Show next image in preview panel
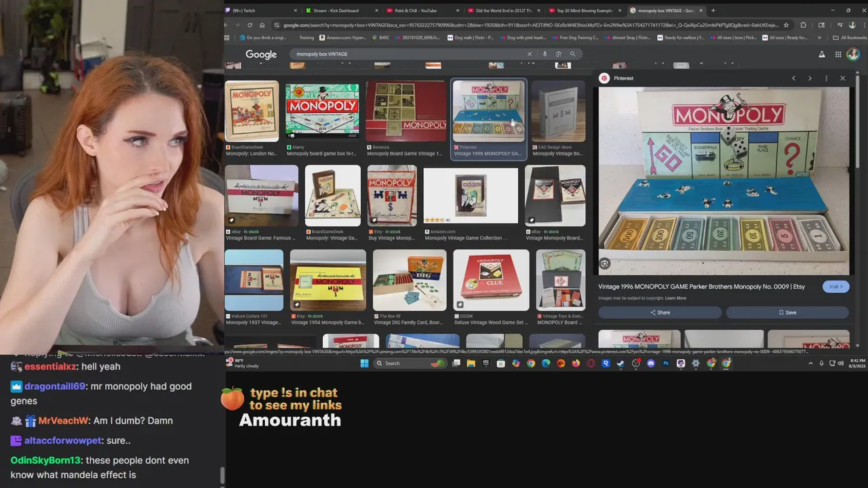Viewport: 868px width, 488px height. click(810, 79)
